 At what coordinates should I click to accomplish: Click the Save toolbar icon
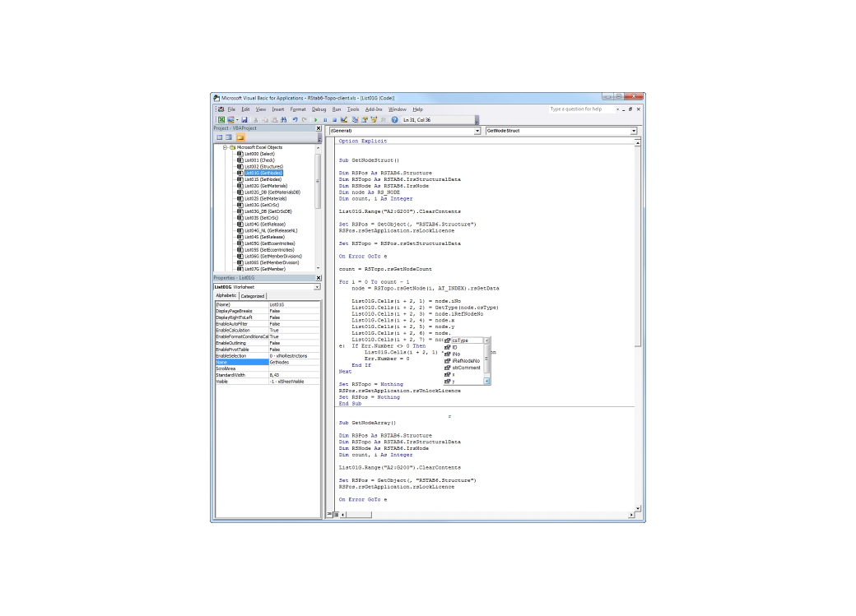pyautogui.click(x=244, y=119)
